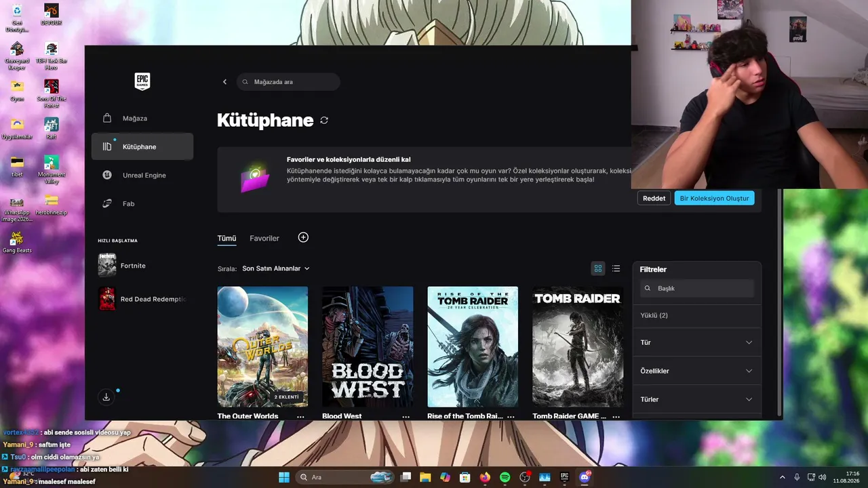Switch the library to list view
Screen dimensions: 868x488
pyautogui.click(x=616, y=268)
